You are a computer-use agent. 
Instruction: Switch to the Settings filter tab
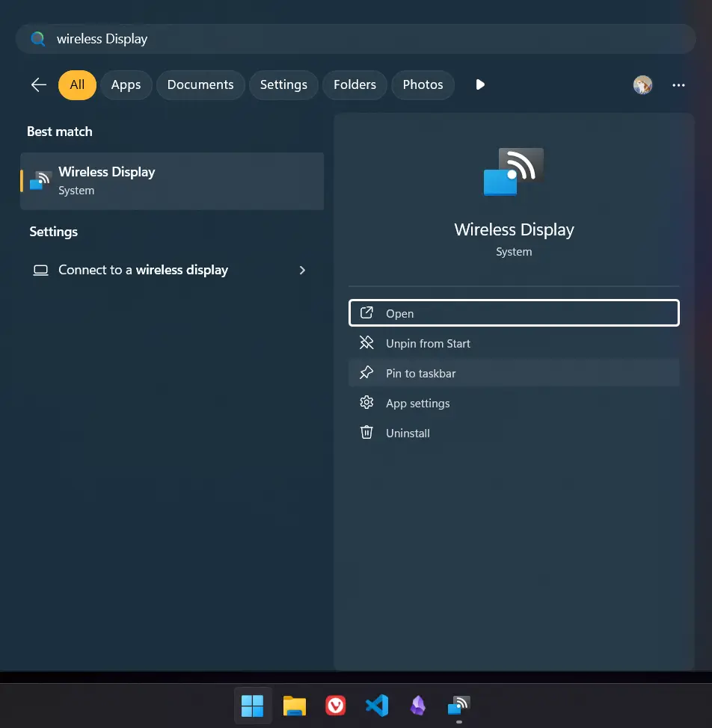[283, 84]
